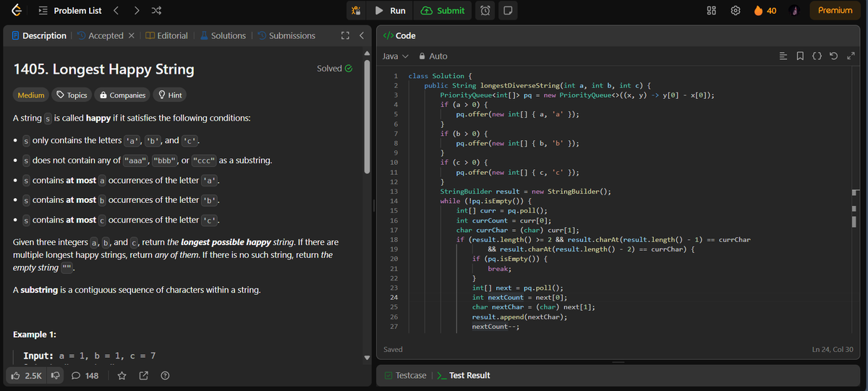This screenshot has height=391, width=868.
Task: Open the Test Result tab
Action: pyautogui.click(x=464, y=375)
